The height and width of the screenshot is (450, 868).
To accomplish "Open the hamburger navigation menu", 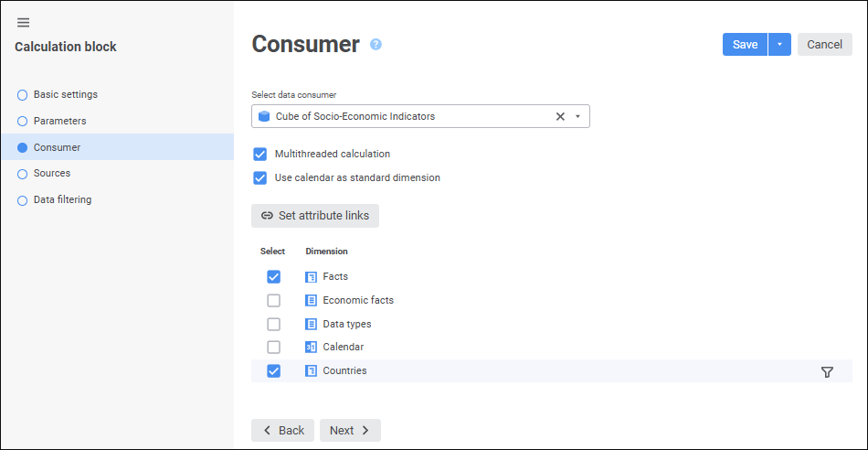I will point(23,23).
